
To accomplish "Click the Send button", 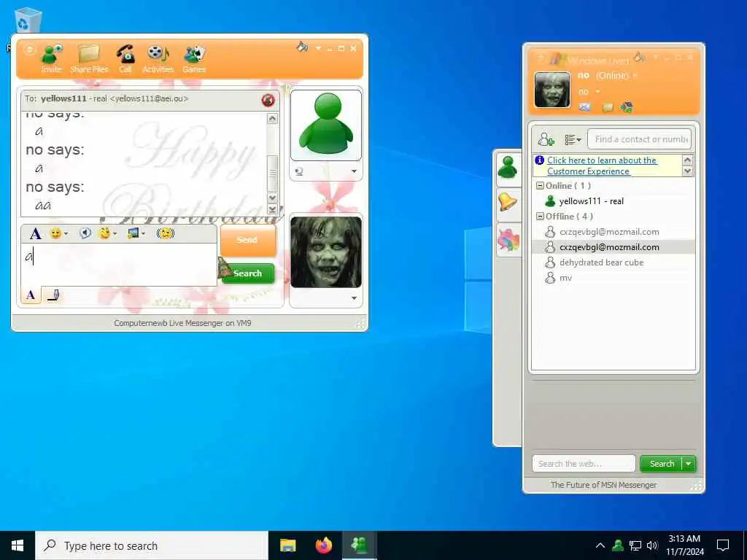I will click(248, 240).
